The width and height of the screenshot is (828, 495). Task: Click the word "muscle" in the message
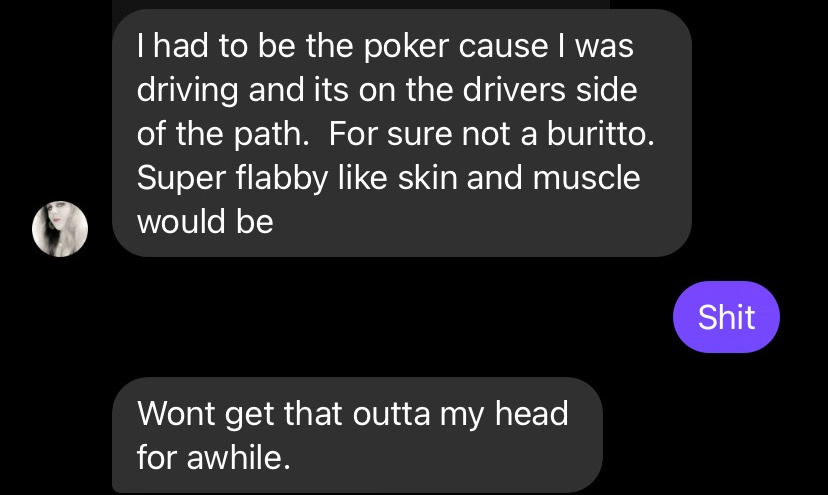587,177
